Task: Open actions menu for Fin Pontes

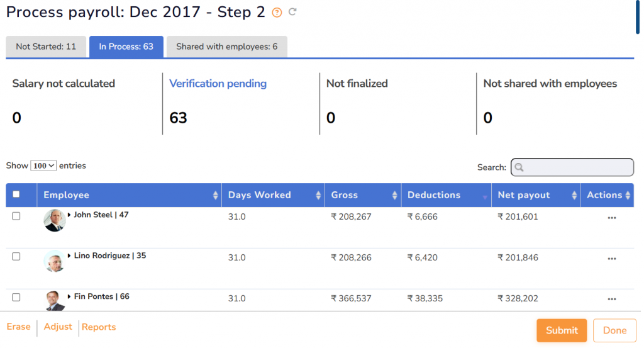Action: [x=611, y=300]
